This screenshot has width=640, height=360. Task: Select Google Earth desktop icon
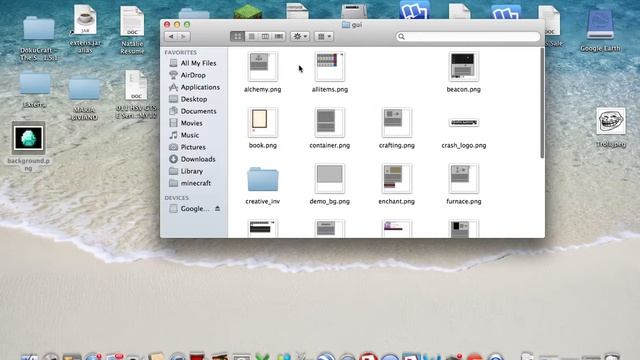(600, 24)
